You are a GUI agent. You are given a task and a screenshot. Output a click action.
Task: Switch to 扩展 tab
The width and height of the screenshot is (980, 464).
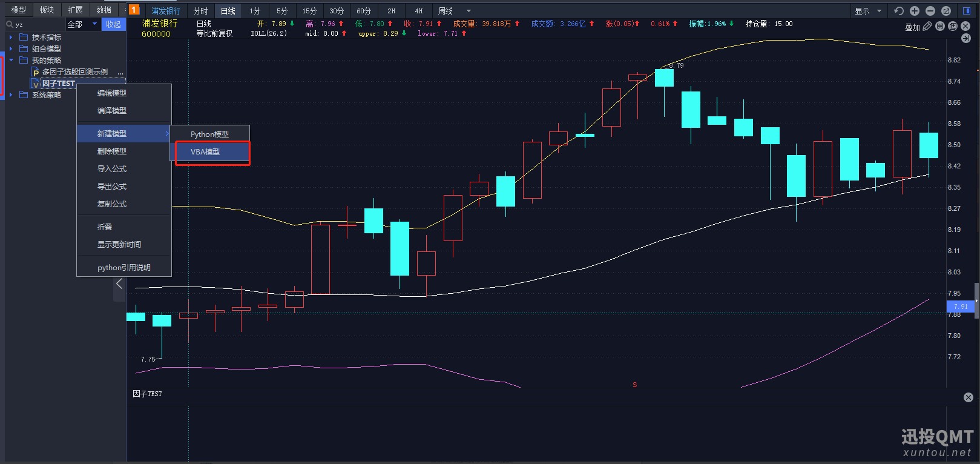pos(75,10)
